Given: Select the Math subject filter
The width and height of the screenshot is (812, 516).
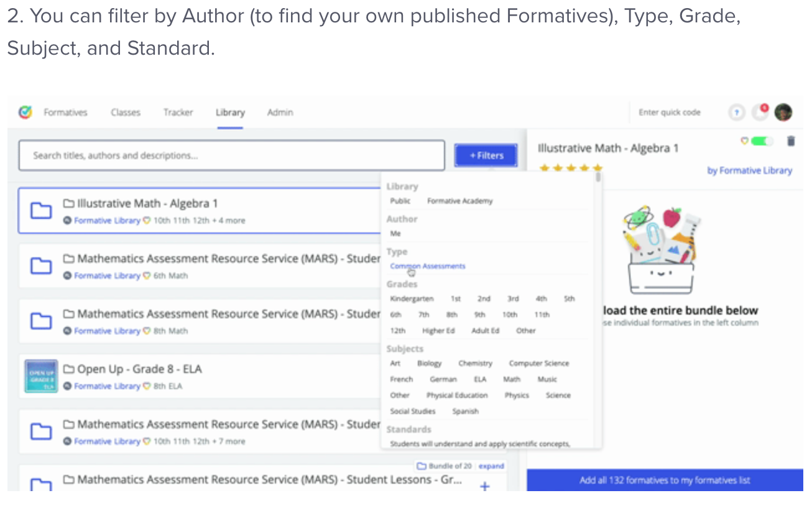Looking at the screenshot, I should pyautogui.click(x=512, y=379).
